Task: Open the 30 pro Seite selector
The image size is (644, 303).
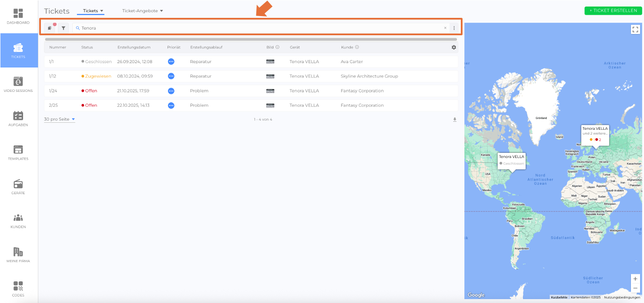Action: coord(60,119)
